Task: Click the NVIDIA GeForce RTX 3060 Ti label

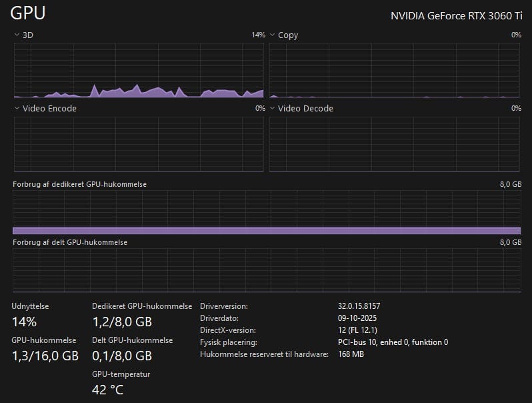Action: coord(456,15)
